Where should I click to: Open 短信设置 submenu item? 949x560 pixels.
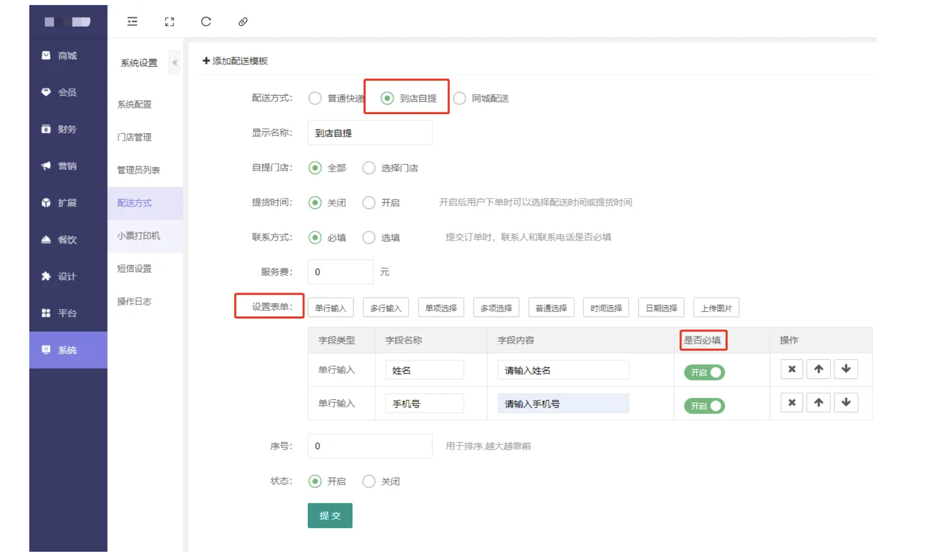(145, 269)
